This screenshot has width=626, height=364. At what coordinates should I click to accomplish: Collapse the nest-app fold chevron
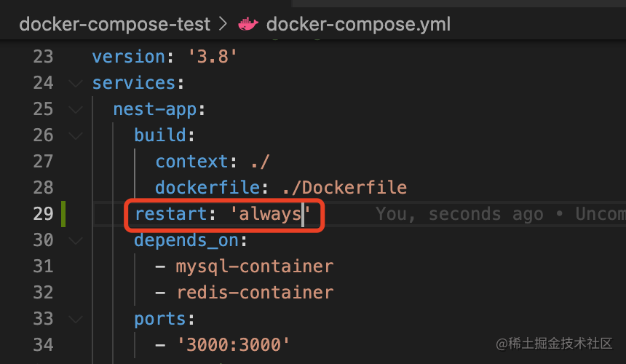click(76, 109)
